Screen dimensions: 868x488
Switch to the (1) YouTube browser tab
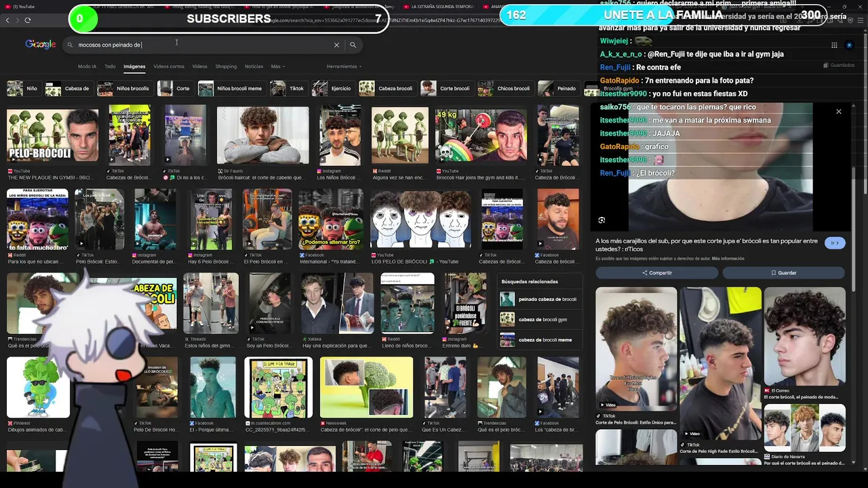[x=27, y=7]
